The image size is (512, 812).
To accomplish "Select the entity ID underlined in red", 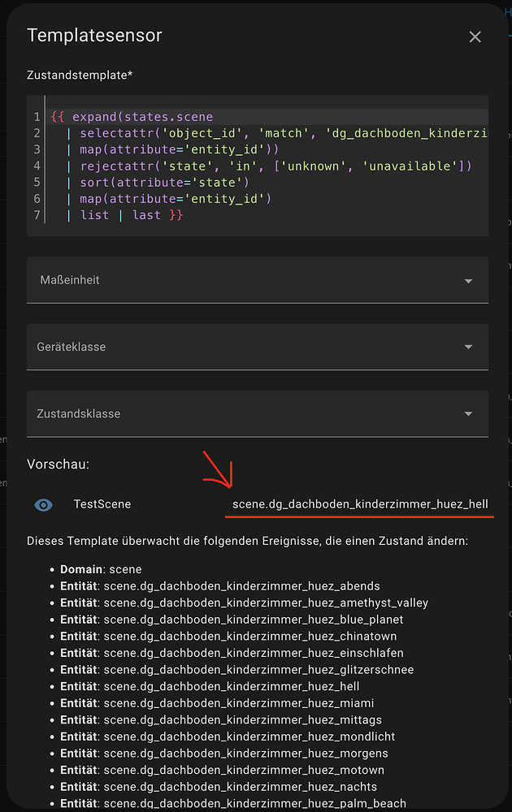I will [359, 503].
